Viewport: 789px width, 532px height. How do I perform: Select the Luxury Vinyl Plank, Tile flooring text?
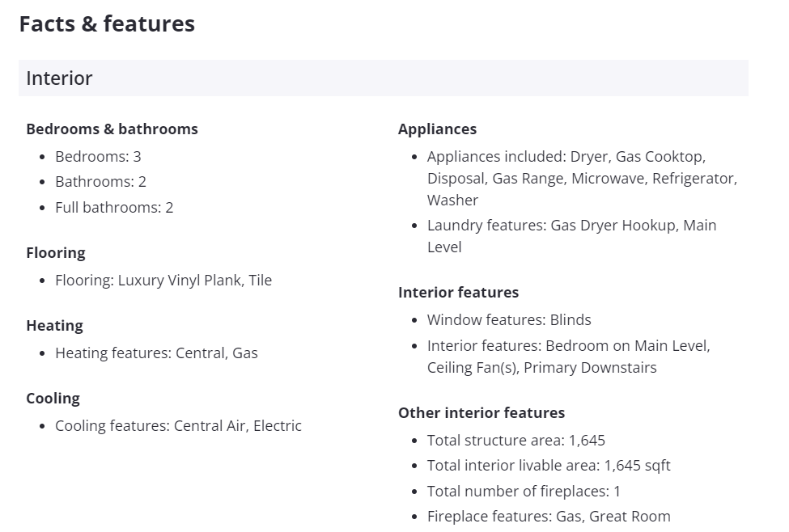point(195,280)
